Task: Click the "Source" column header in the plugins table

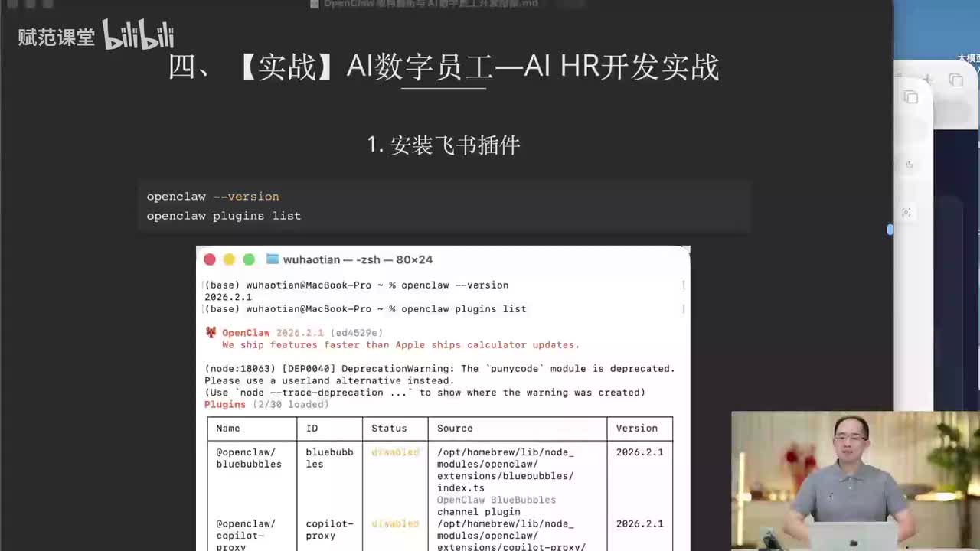Action: pos(455,429)
